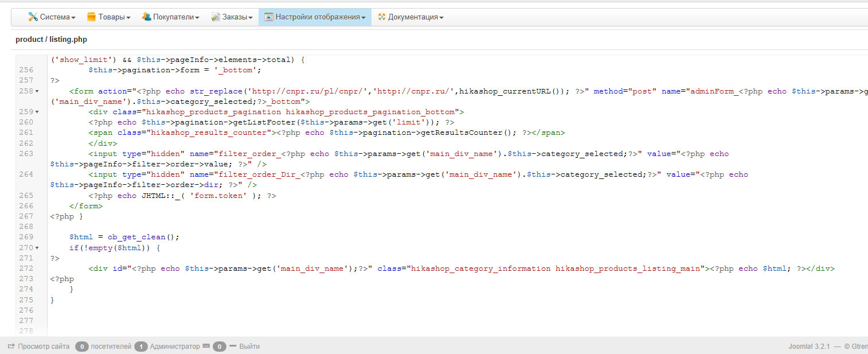This screenshot has height=354, width=868.
Task: Open the Документация menu
Action: (x=410, y=17)
